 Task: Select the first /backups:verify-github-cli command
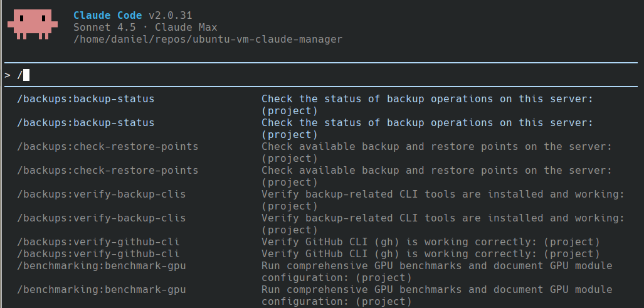[98, 242]
